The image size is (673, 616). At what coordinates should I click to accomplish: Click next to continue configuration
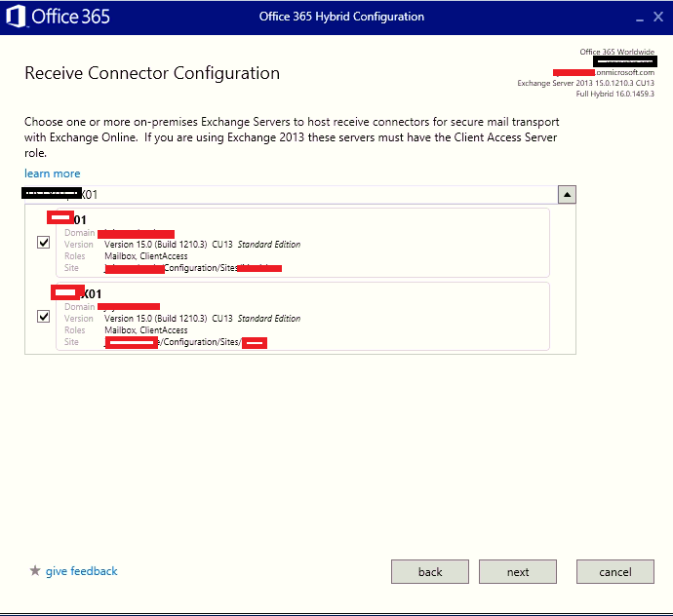click(x=518, y=571)
